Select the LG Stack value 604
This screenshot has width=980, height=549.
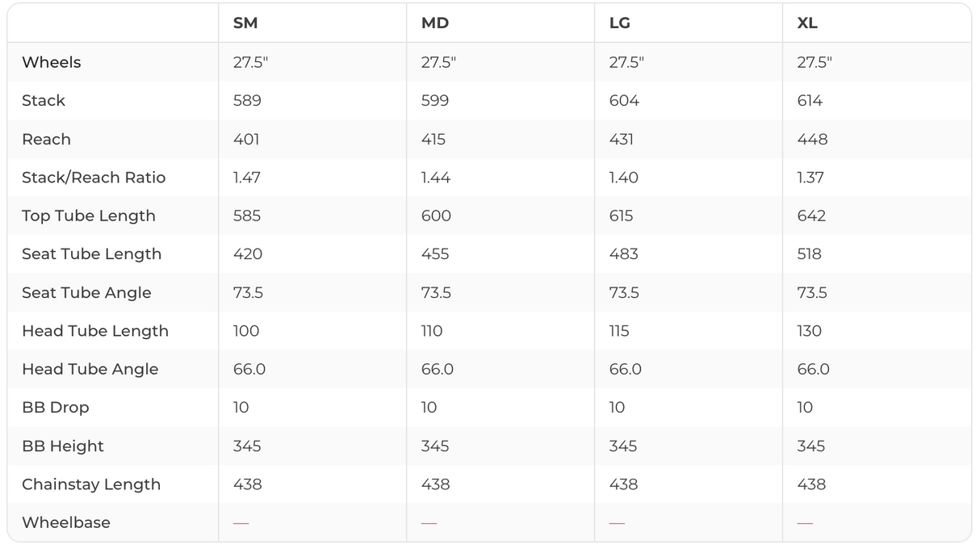[x=624, y=101]
